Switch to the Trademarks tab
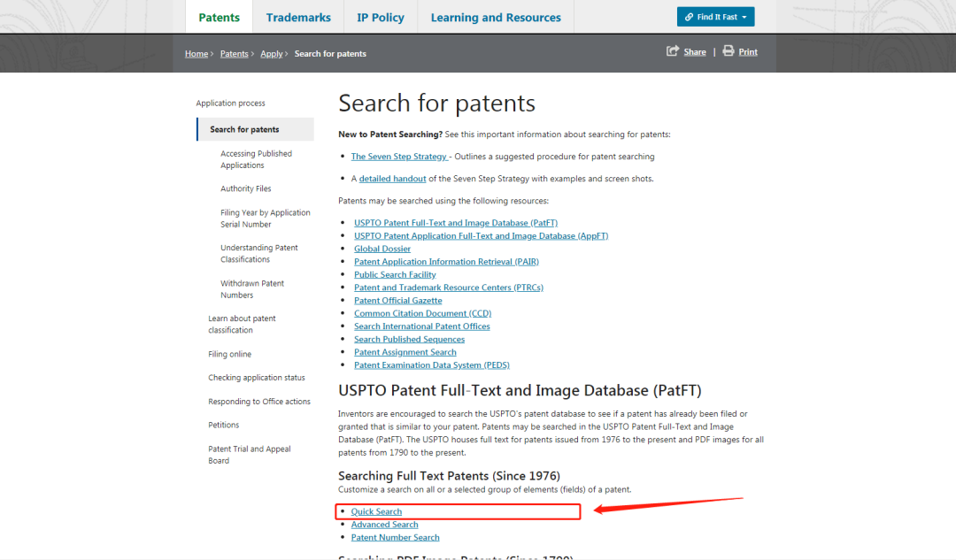This screenshot has height=560, width=956. pos(298,18)
